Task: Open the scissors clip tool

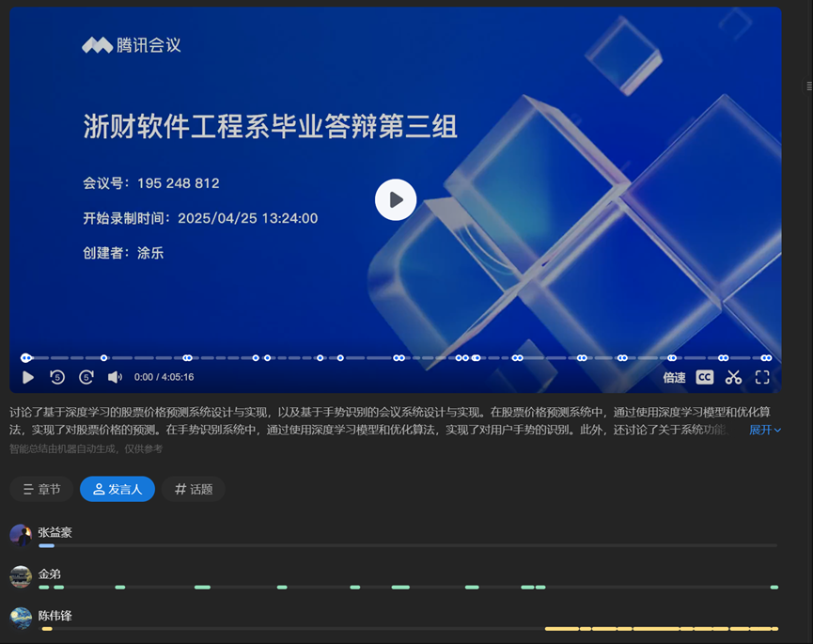Action: (x=733, y=377)
